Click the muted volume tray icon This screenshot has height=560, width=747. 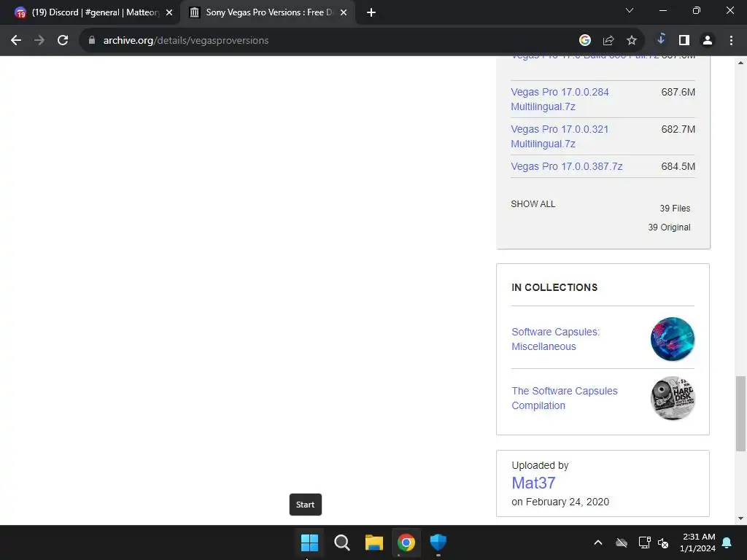coord(662,542)
